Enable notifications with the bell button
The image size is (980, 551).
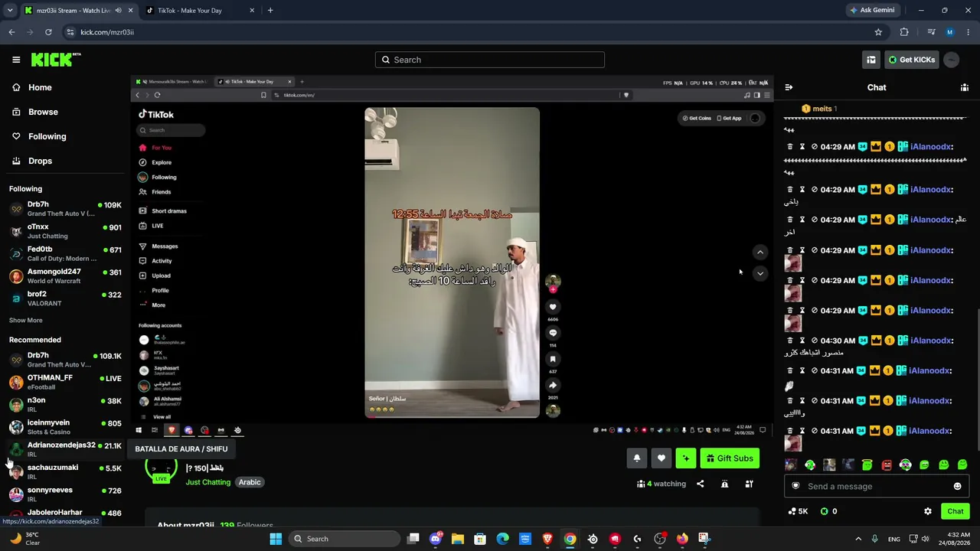coord(636,458)
